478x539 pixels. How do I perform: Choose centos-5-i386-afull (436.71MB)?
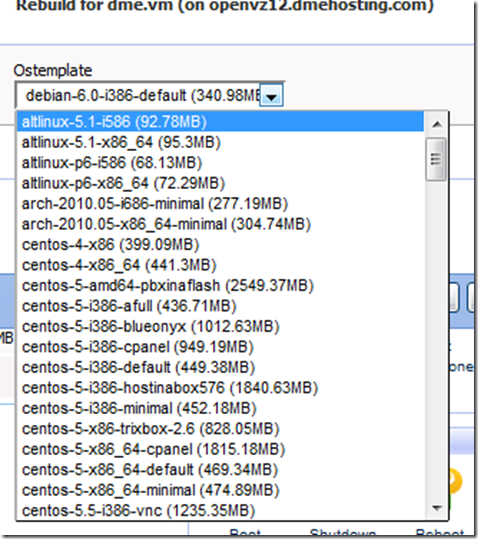point(220,306)
